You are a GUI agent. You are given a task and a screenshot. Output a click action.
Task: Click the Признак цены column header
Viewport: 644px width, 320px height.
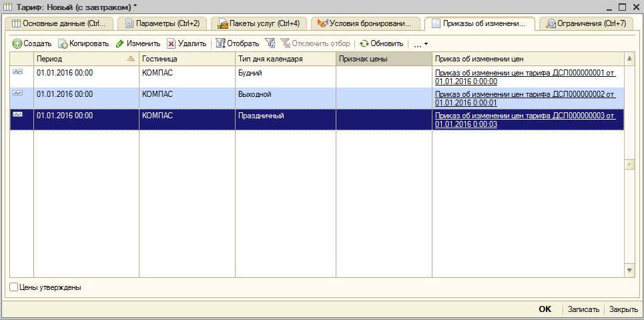click(384, 59)
